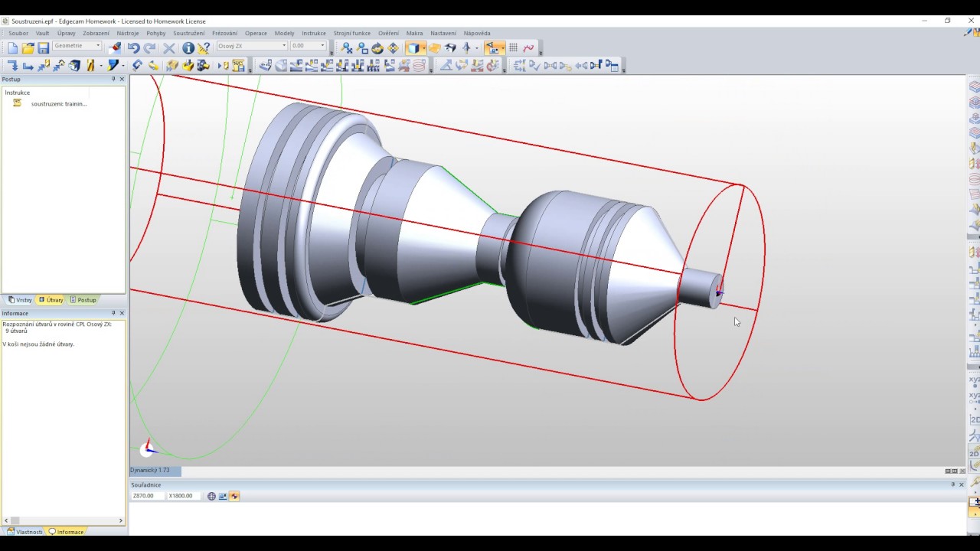Click the globe icon in Souřadnice
Screen dimensions: 980x551
(211, 496)
